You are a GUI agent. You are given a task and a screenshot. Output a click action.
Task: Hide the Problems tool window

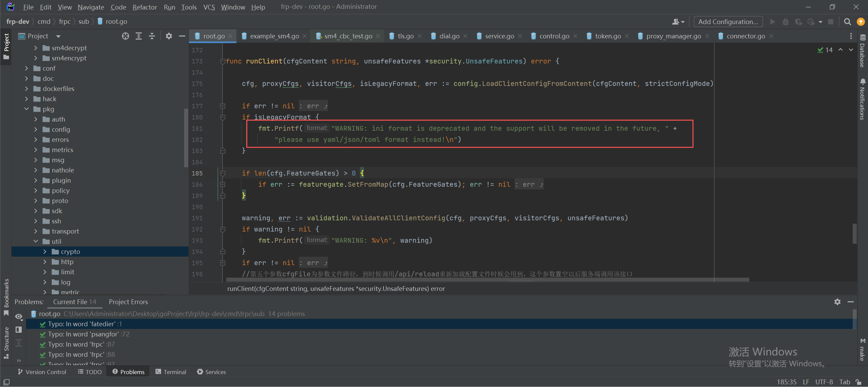point(851,302)
